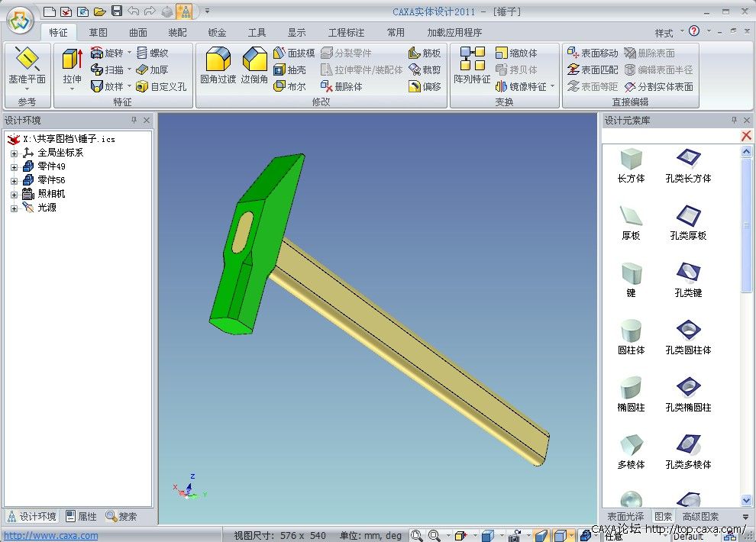Select the 表面移动 move face tool
The image size is (756, 542).
coord(593,53)
